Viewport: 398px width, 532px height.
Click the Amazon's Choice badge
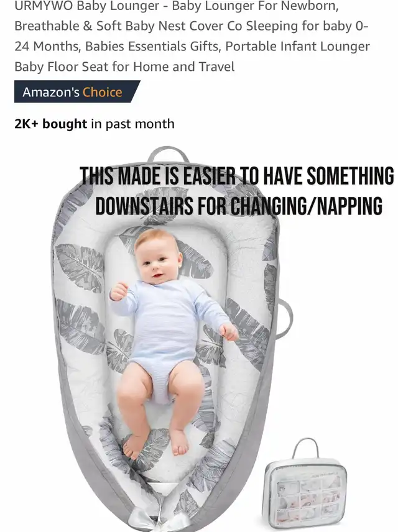(x=77, y=91)
